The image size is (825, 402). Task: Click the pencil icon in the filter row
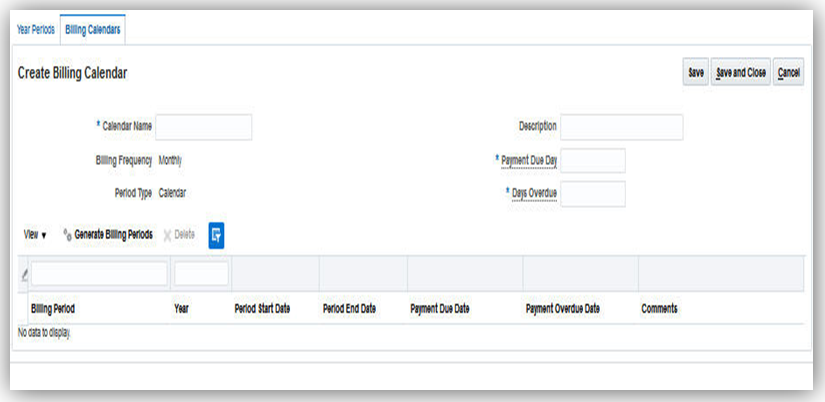click(24, 275)
